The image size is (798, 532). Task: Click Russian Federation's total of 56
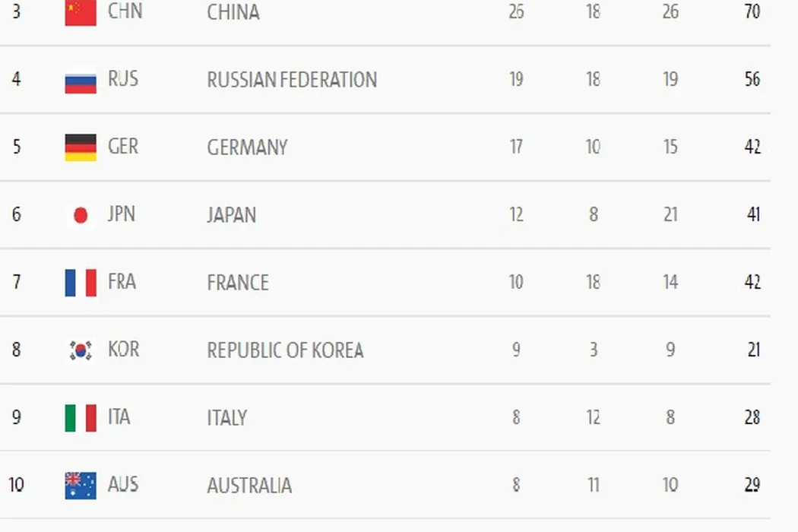(752, 80)
